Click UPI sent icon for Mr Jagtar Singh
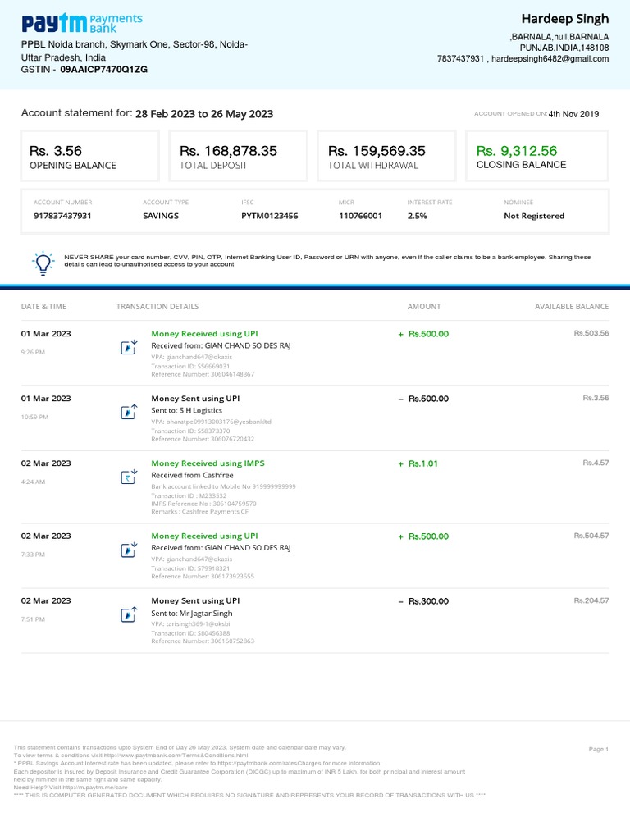This screenshot has width=630, height=840. pos(129,615)
